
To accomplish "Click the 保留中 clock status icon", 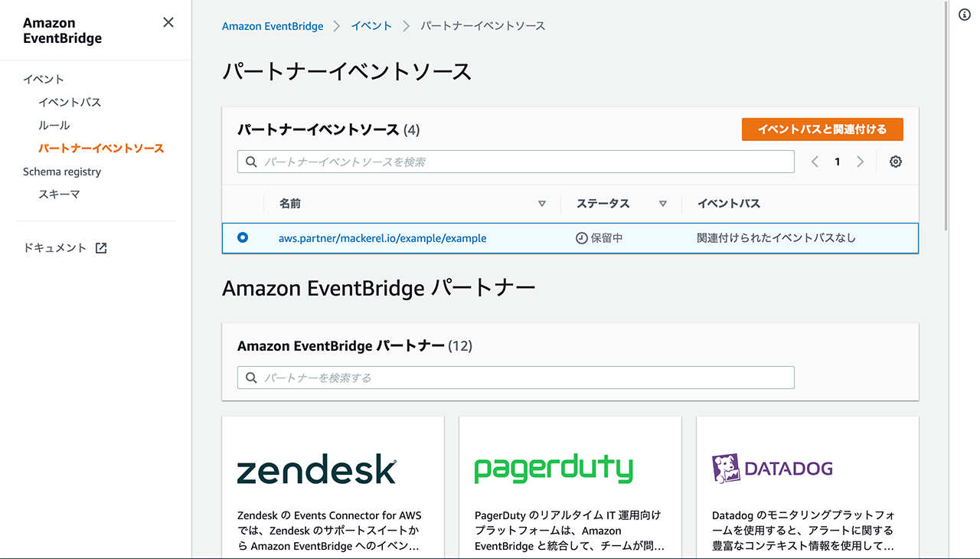I will click(582, 238).
